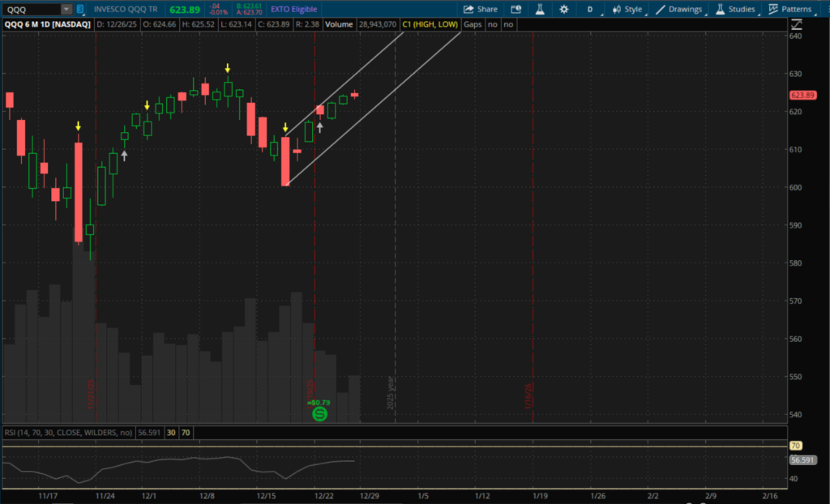Click the yellow arrow above the 12/8 peak candle

click(x=229, y=70)
